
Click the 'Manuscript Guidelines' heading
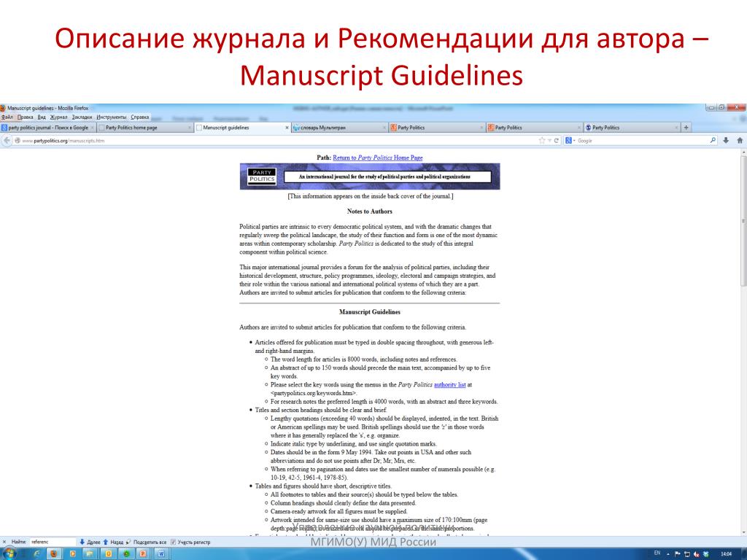pyautogui.click(x=370, y=312)
